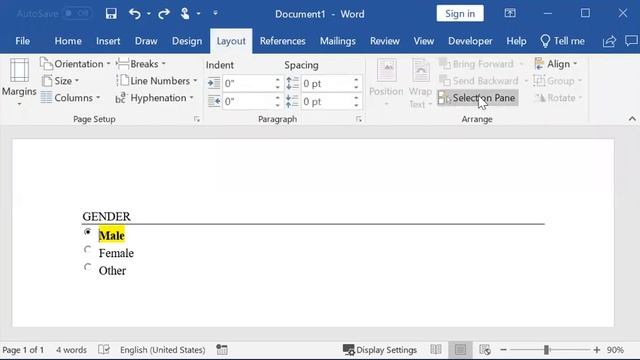Open the File tab
This screenshot has width=640, height=360.
[22, 41]
